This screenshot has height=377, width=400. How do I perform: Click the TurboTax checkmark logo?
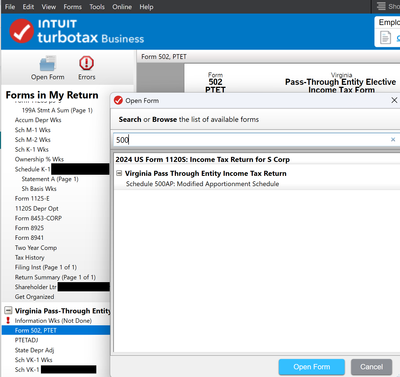coord(22,31)
